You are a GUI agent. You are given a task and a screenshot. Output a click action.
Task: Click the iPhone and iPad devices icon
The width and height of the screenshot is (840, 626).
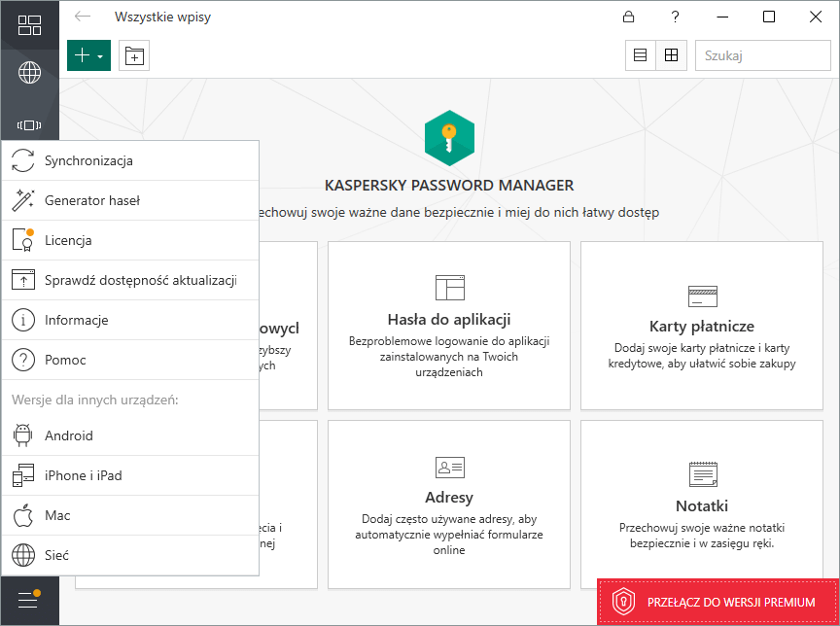(x=23, y=475)
